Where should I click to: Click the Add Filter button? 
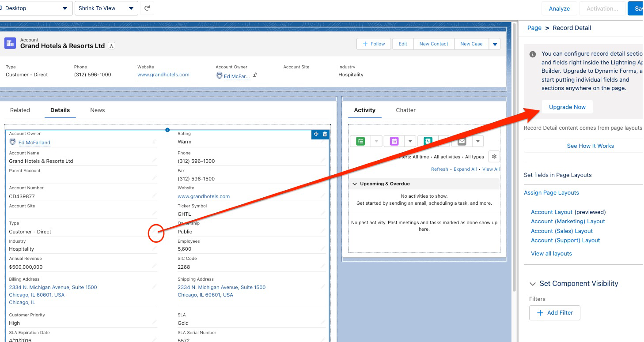click(x=555, y=313)
